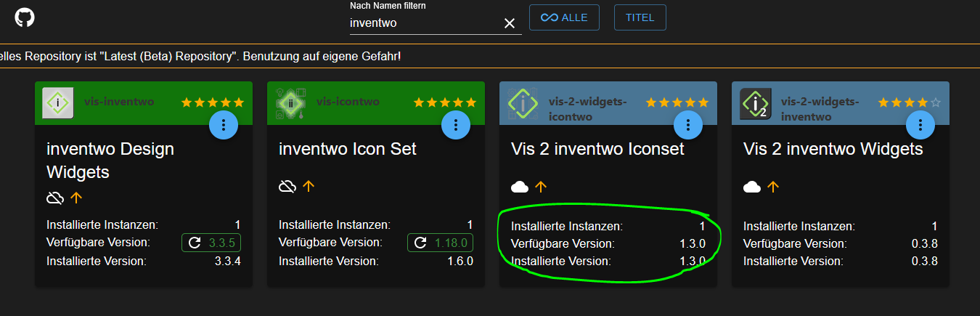Click the vis-2-widgets-icontwo adapter logo
This screenshot has height=316, width=980.
click(x=523, y=103)
